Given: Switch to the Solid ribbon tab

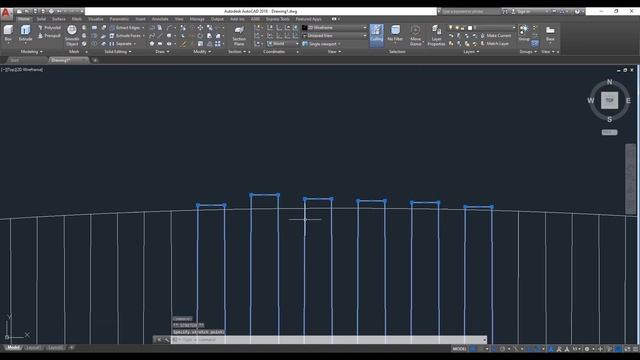Looking at the screenshot, I should coord(41,19).
